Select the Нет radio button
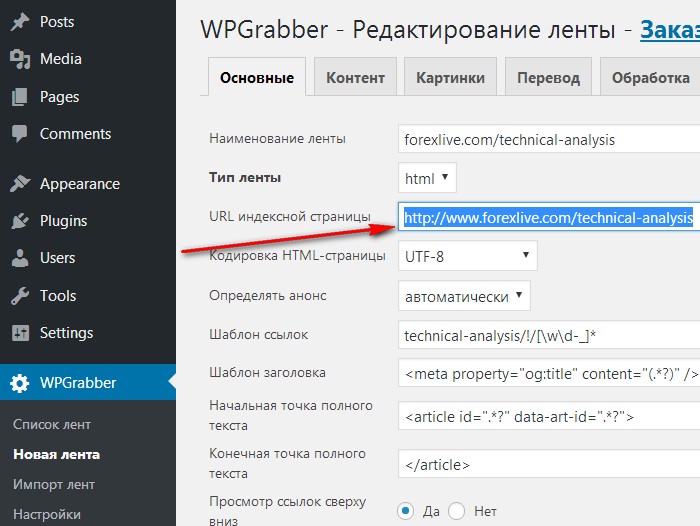The image size is (700, 526). (x=456, y=510)
